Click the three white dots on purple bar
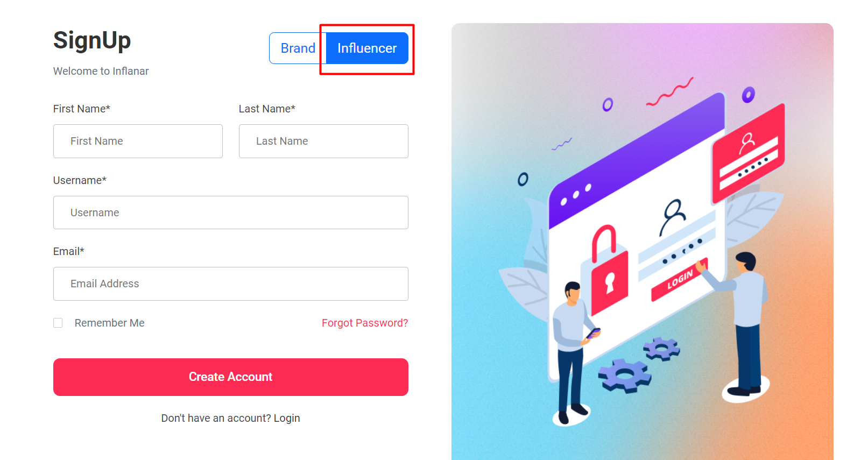868x460 pixels. (x=576, y=195)
